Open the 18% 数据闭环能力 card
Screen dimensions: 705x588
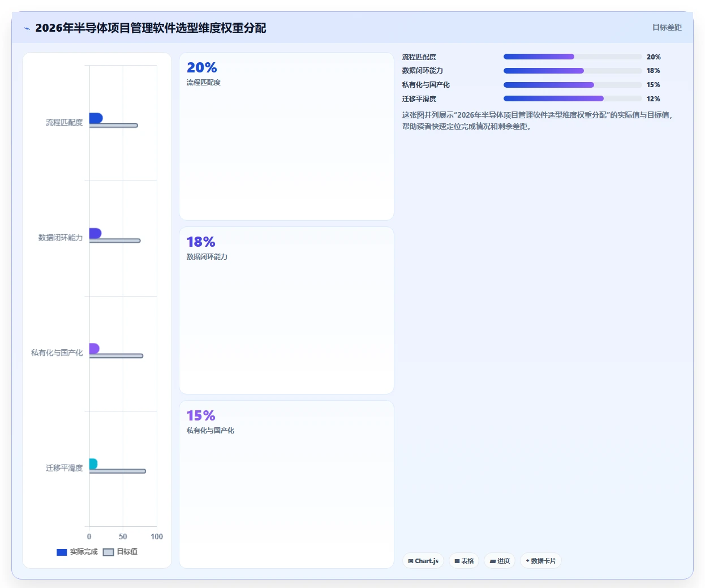point(286,310)
